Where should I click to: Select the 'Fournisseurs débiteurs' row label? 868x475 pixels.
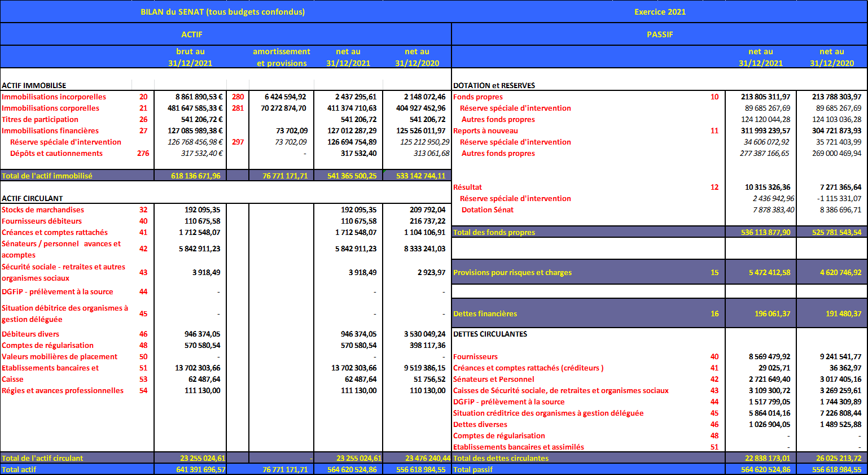[x=42, y=221]
